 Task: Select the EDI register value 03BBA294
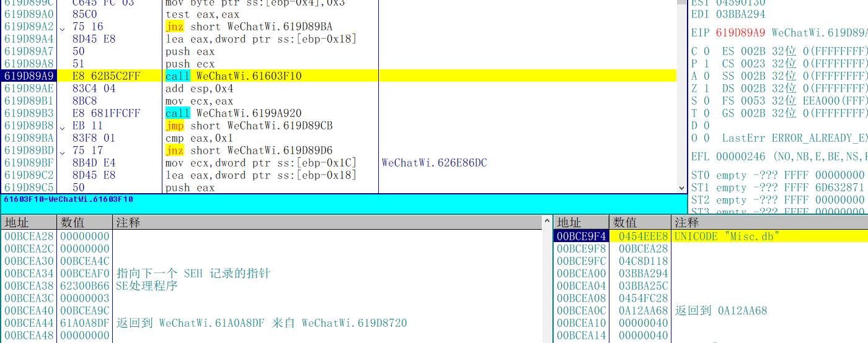click(740, 14)
